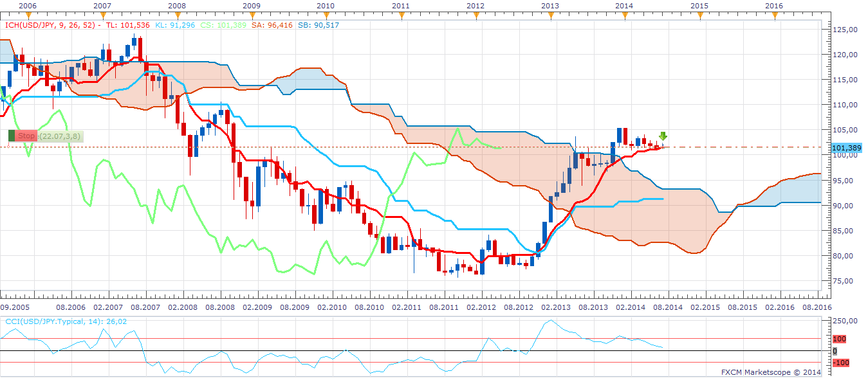Viewport: 868px width, 378px height.
Task: Click the 02.2011 date axis label
Action: (405, 308)
